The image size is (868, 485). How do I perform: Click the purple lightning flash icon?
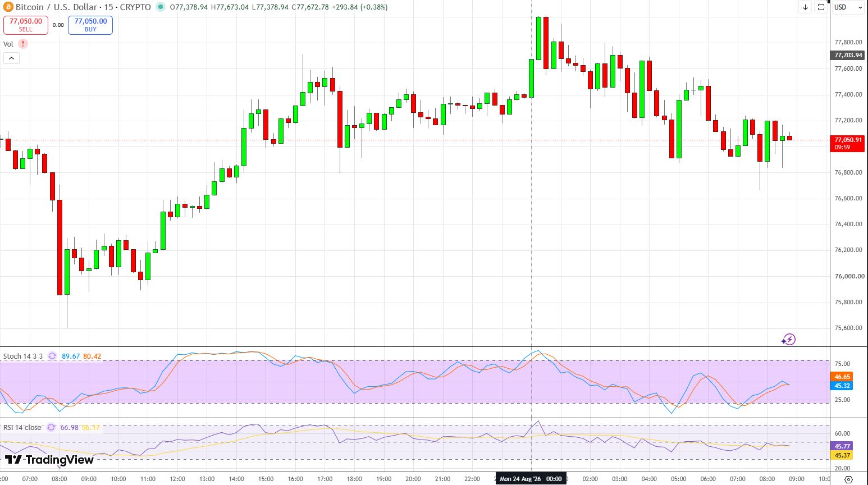(x=789, y=339)
